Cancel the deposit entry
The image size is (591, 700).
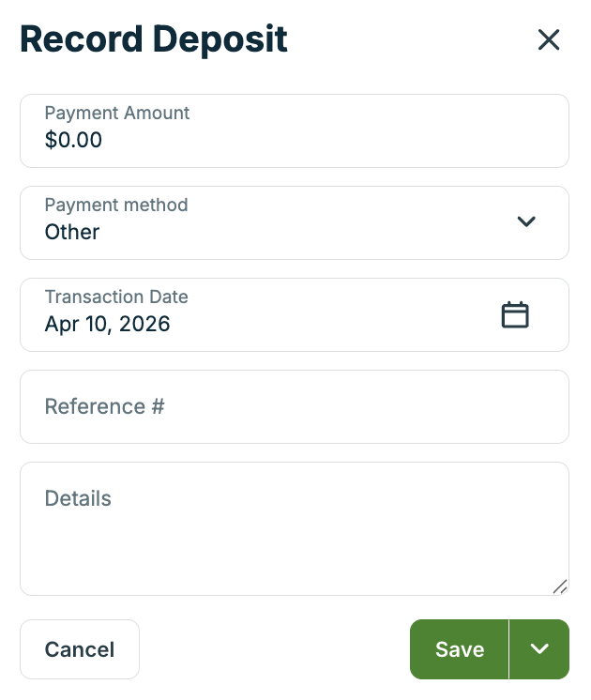pos(80,649)
